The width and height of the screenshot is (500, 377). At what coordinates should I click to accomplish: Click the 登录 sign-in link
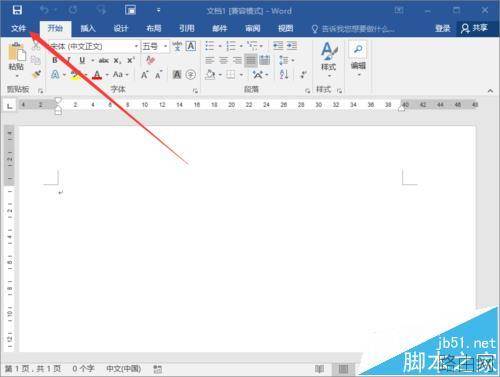tap(443, 28)
